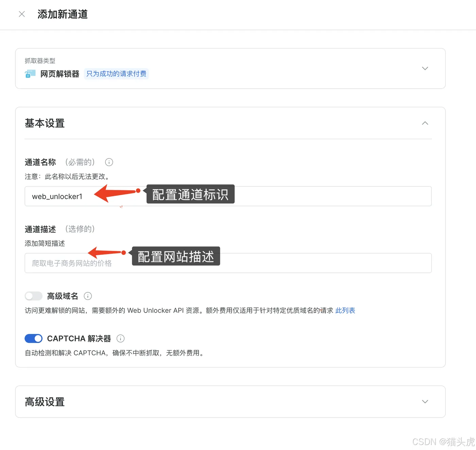The width and height of the screenshot is (476, 450).
Task: Click the 网页解锁器 lock icon
Action: point(30,74)
